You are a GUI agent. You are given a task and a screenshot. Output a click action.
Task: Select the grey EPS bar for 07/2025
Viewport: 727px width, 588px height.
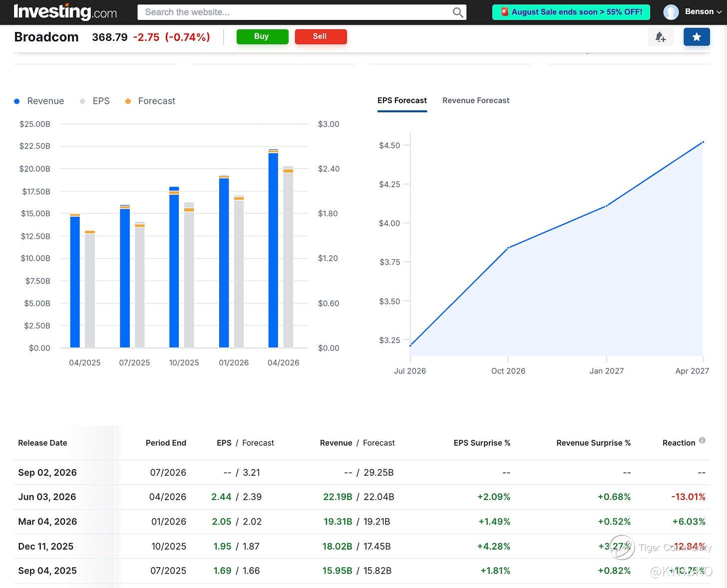click(x=140, y=285)
